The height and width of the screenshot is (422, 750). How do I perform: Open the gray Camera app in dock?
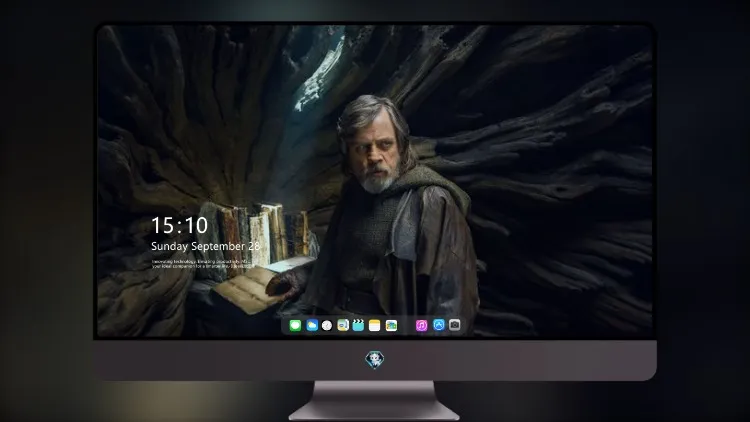[x=455, y=325]
